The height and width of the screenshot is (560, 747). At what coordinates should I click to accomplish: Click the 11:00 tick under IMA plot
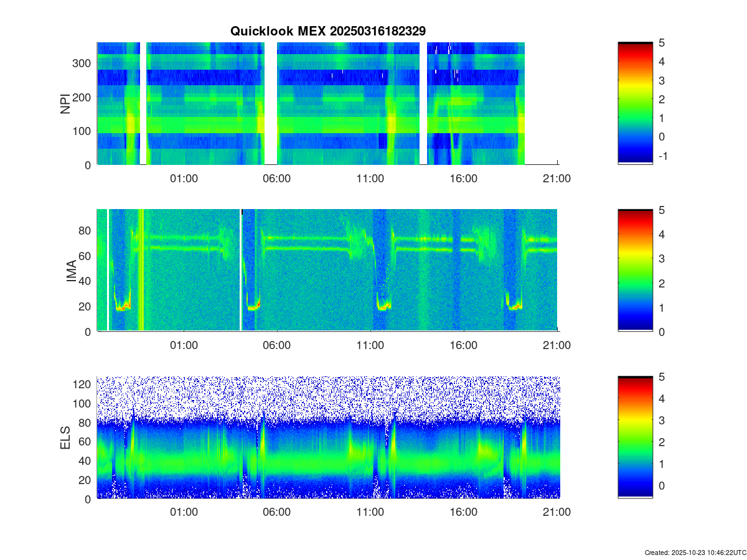tap(370, 345)
